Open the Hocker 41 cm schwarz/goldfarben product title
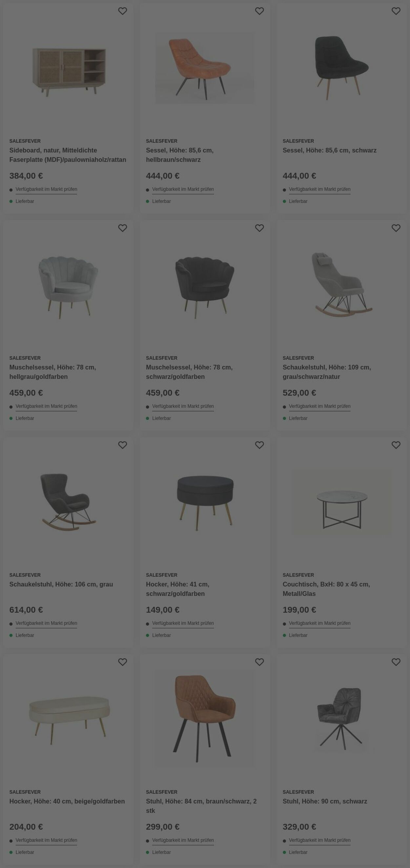The image size is (410, 868). point(178,589)
